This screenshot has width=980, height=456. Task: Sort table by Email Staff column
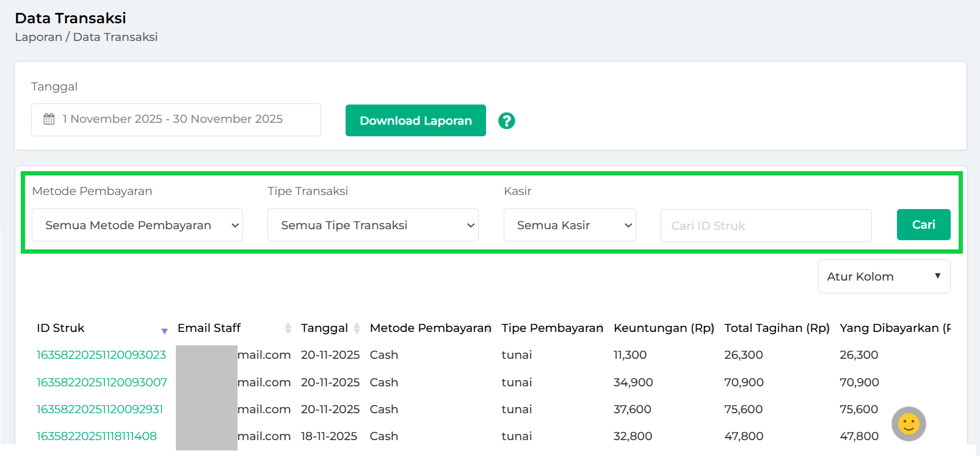[x=288, y=328]
